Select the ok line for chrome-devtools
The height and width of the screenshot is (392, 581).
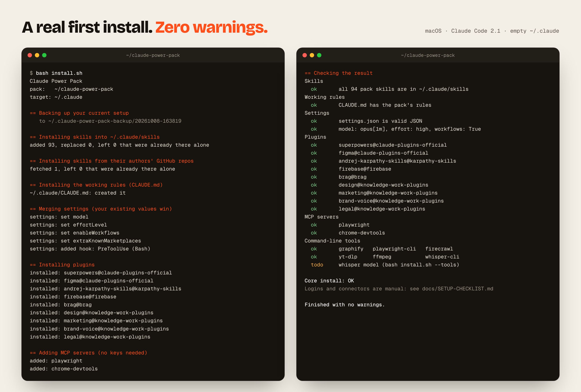[348, 233]
